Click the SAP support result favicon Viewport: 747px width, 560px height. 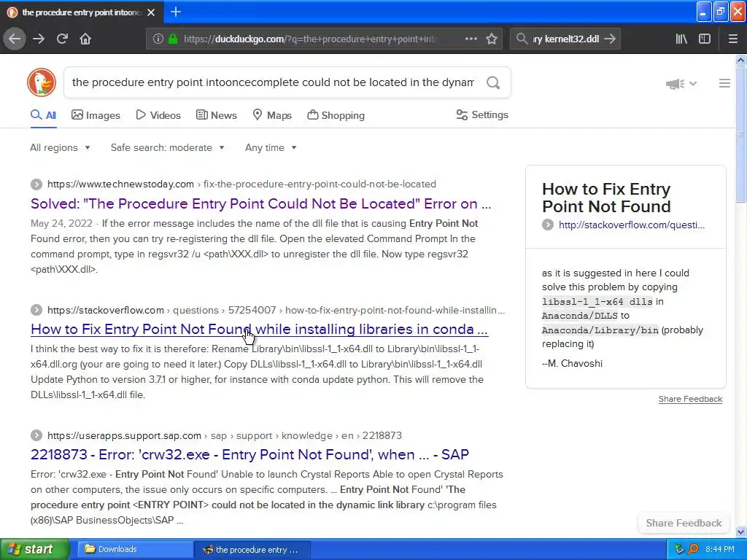[x=36, y=435]
